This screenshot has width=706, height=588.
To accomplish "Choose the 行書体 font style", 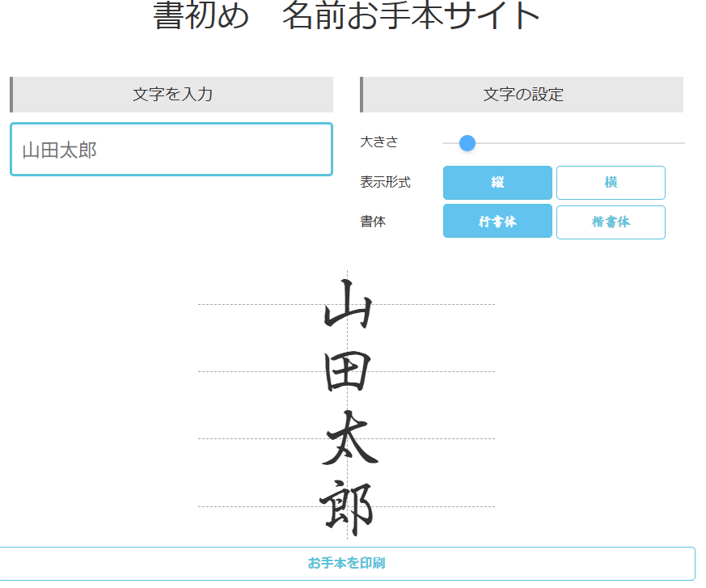I will coord(497,222).
